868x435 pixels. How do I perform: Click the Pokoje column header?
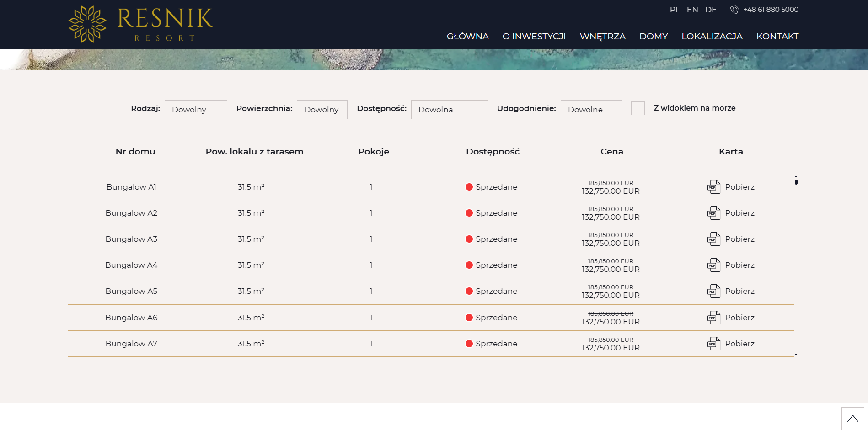coord(374,152)
